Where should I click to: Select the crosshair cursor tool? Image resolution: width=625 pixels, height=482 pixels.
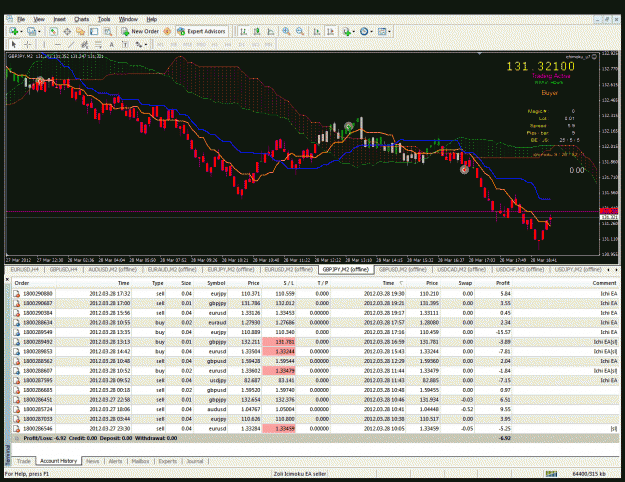[x=28, y=44]
